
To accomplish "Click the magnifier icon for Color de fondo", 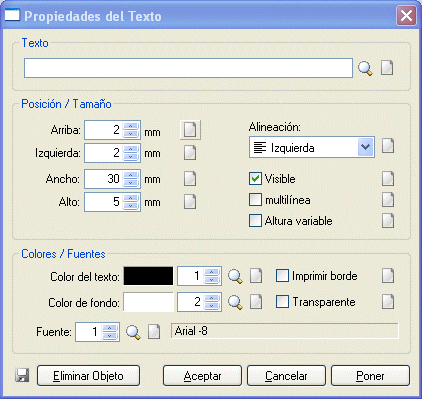I will pos(235,303).
